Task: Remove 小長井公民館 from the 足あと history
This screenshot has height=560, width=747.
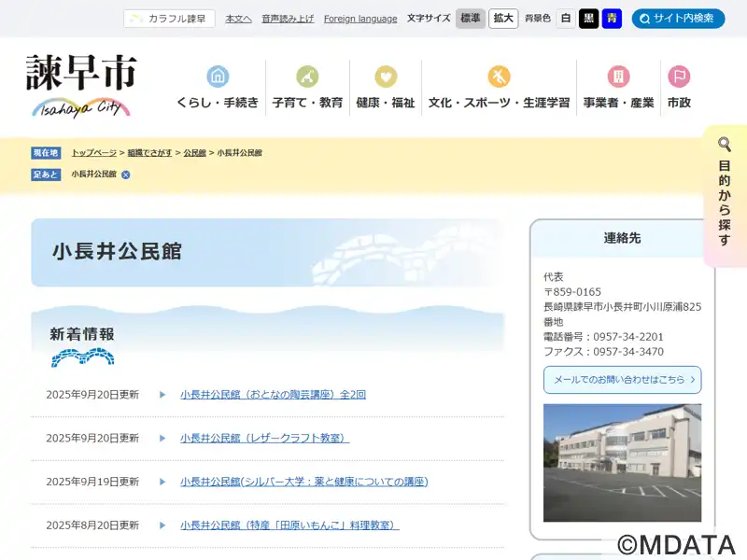Action: pos(126,175)
